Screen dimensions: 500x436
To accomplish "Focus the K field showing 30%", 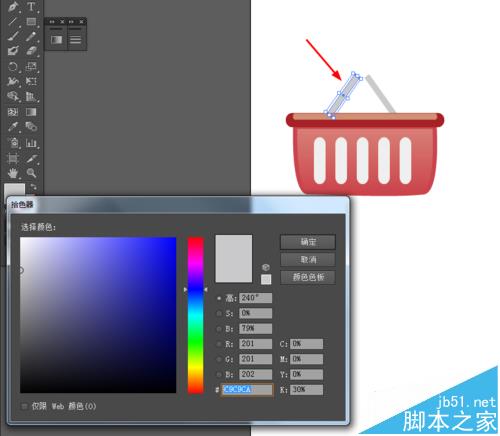I will (306, 390).
